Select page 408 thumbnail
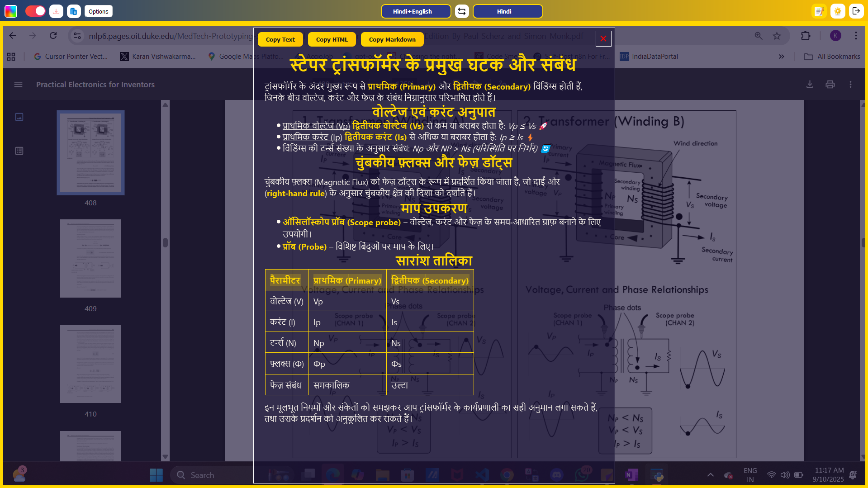Viewport: 868px width, 488px height. pos(90,153)
